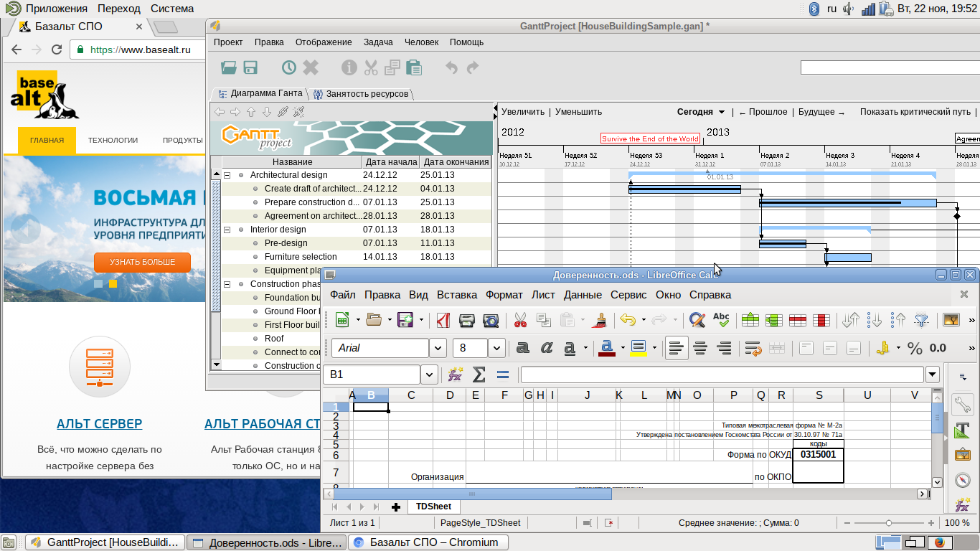Export as PDF icon in Calc

click(443, 320)
